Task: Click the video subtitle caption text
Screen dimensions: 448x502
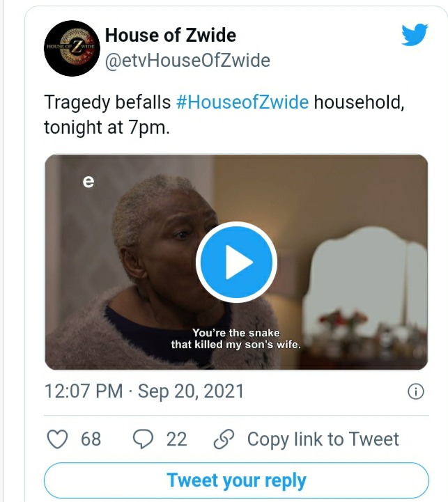Action: (x=236, y=338)
